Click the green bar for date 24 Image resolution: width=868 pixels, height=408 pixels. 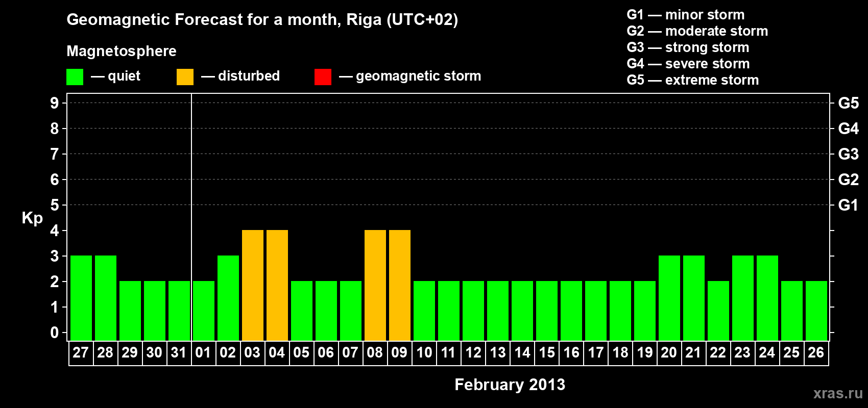(767, 298)
